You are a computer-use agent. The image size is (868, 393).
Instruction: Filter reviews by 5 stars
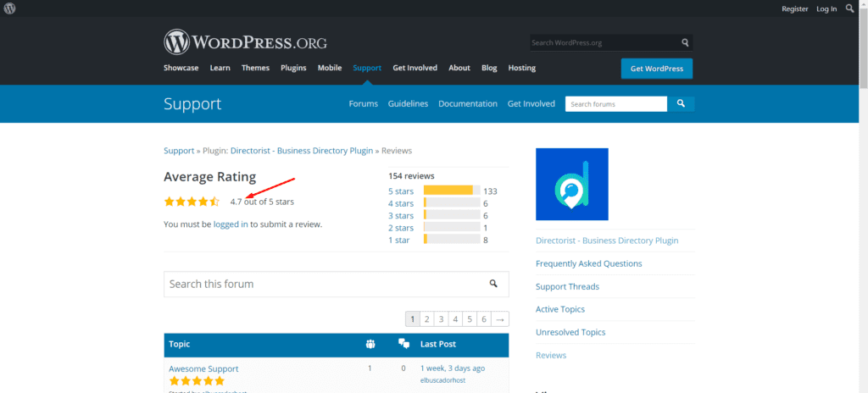pyautogui.click(x=401, y=191)
